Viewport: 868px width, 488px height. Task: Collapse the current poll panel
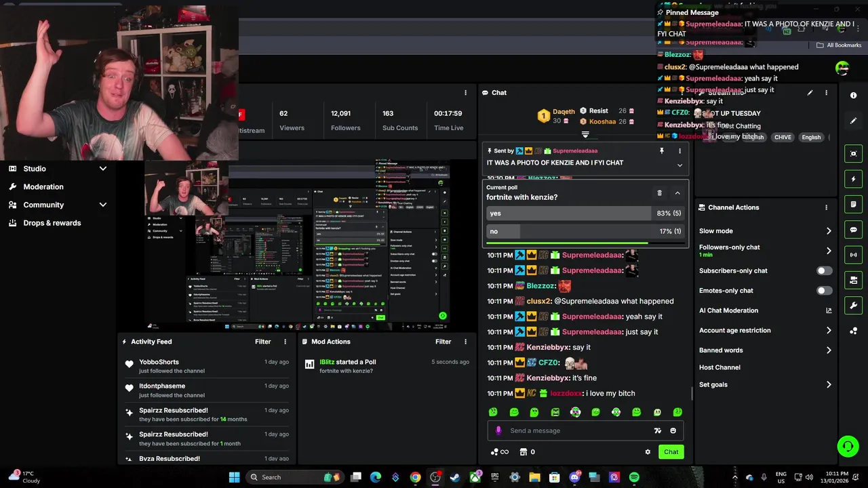click(x=677, y=193)
